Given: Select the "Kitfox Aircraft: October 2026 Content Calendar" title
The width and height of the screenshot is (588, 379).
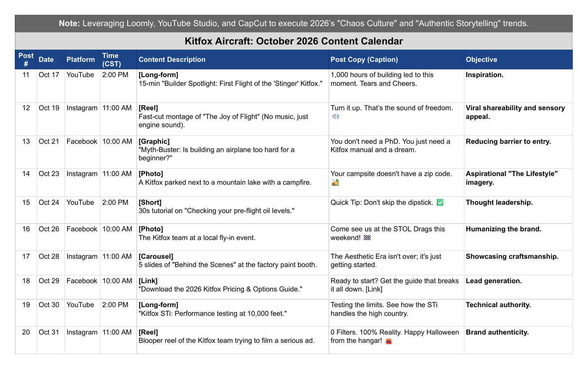Looking at the screenshot, I should pyautogui.click(x=294, y=41).
